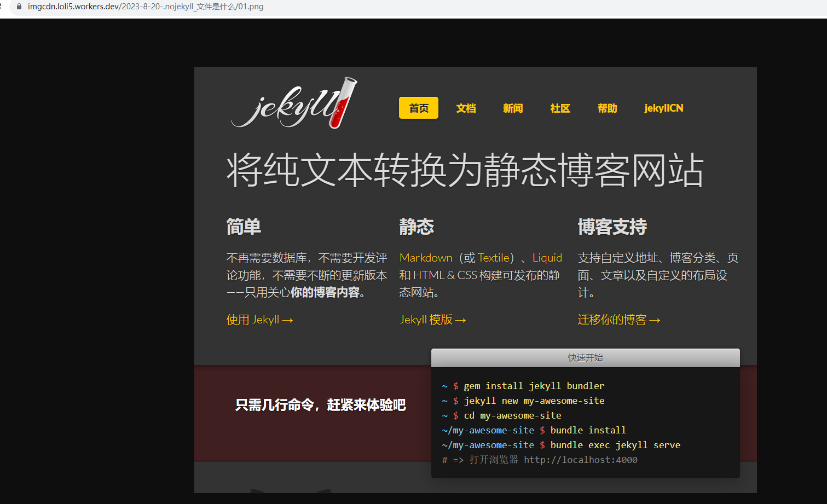This screenshot has width=827, height=504.
Task: Go to the 新闻 navigation tab
Action: 513,108
